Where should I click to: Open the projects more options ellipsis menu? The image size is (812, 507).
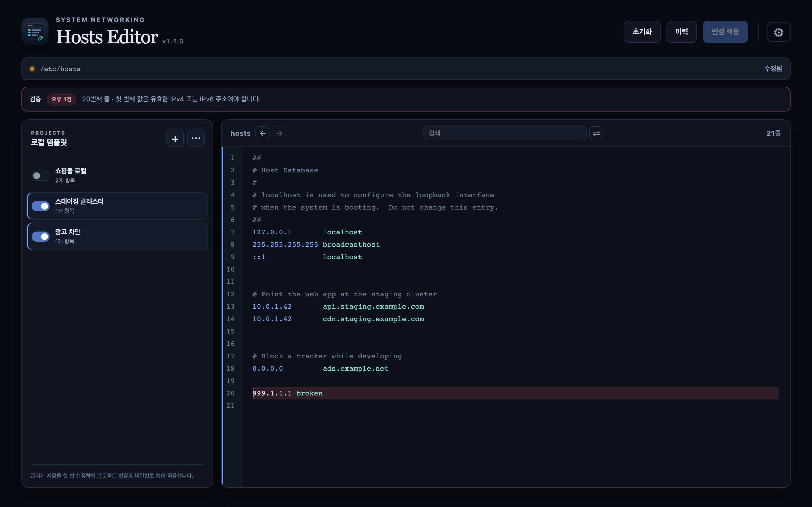196,139
